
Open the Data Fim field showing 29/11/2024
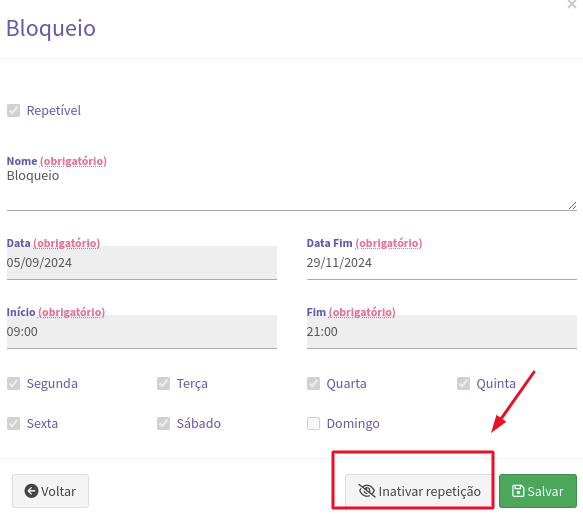point(442,263)
